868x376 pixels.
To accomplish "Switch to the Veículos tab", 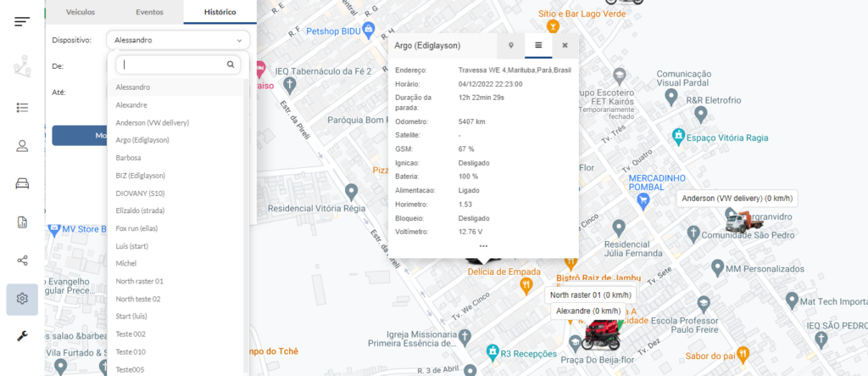I will [79, 13].
